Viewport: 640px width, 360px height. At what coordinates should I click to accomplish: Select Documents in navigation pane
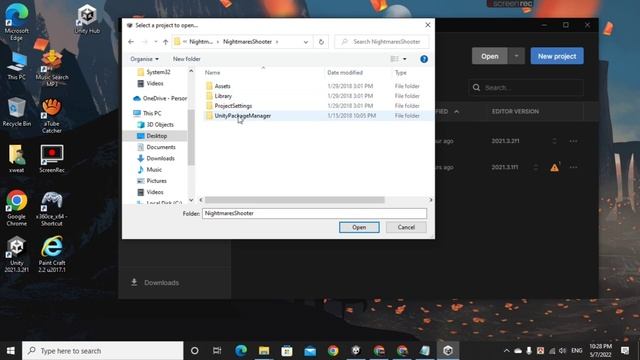(x=161, y=147)
